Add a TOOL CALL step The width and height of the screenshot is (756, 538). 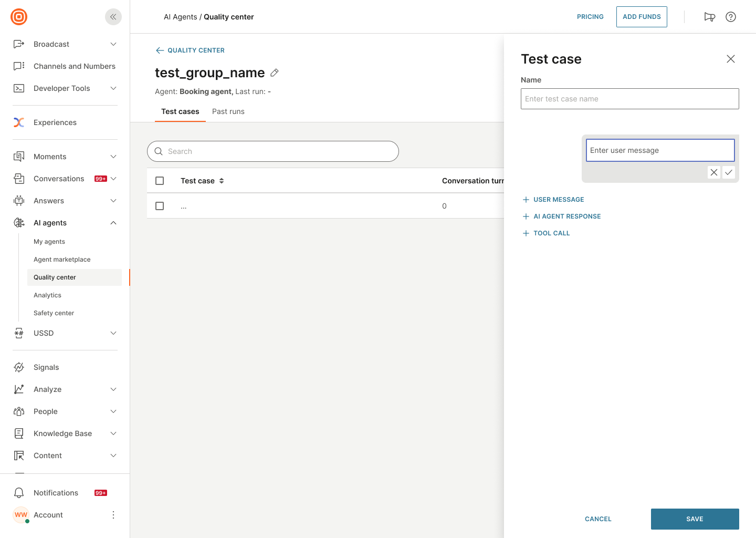pyautogui.click(x=546, y=233)
